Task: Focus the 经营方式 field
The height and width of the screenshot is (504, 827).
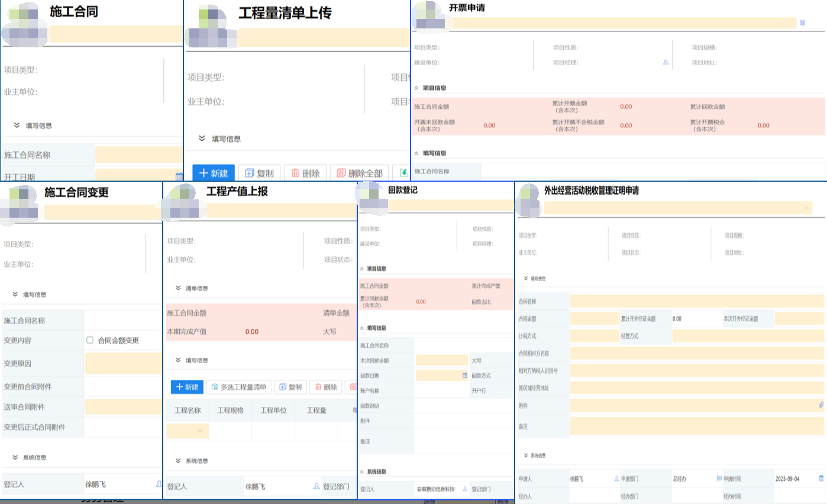Action: tap(748, 336)
